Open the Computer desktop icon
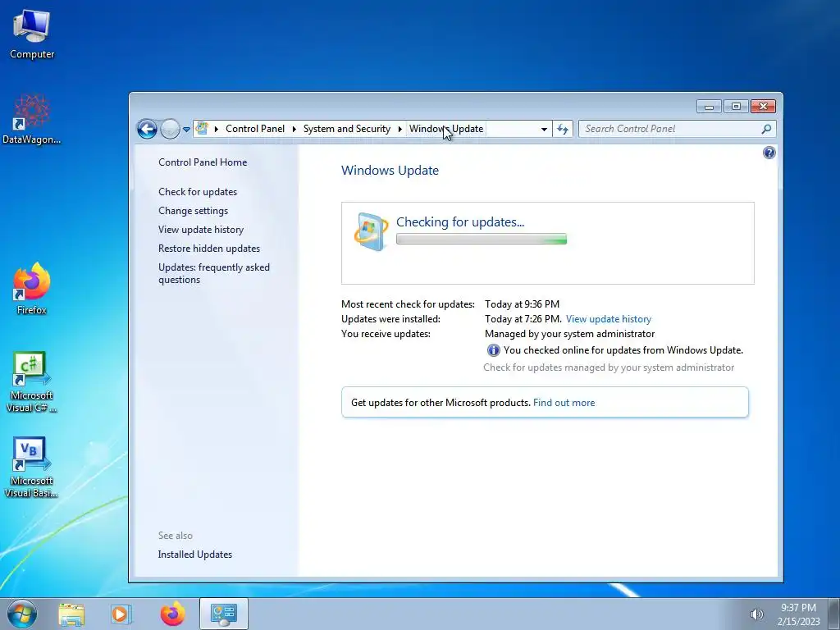This screenshot has width=840, height=630. 32,34
